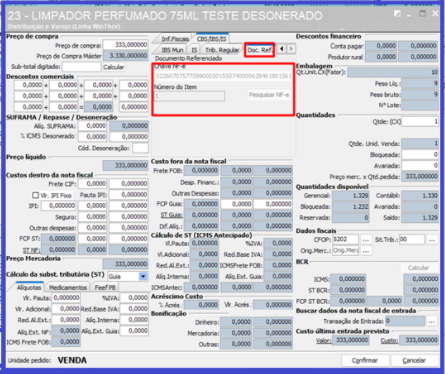This screenshot has height=374, width=445.
Task: Click the Confirmar button
Action: coord(365,360)
